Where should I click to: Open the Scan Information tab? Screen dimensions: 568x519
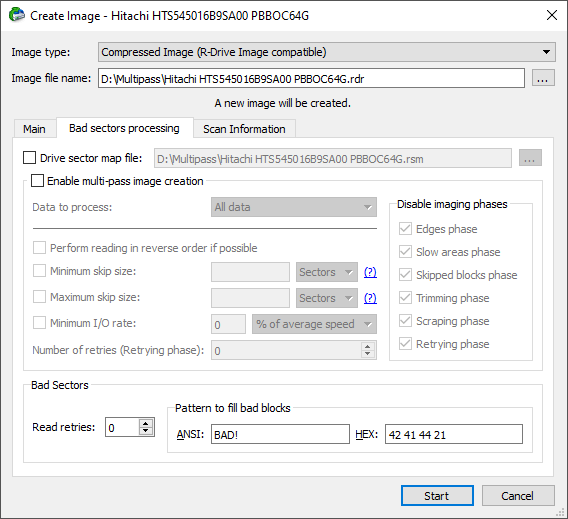pos(244,129)
